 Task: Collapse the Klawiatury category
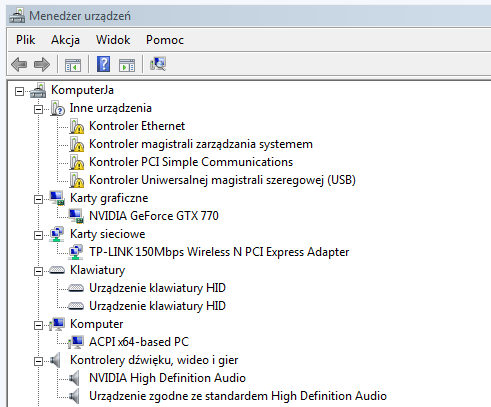pos(39,271)
